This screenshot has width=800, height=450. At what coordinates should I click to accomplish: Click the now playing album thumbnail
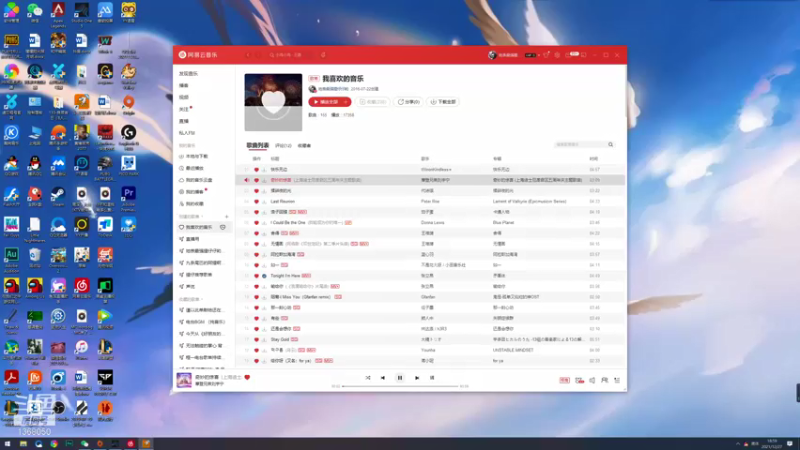coord(184,380)
